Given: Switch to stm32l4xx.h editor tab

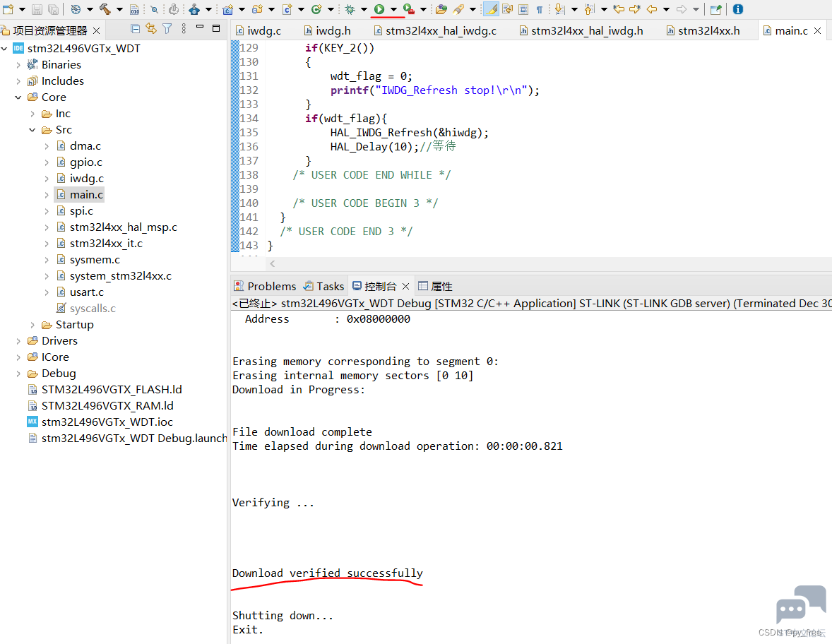Looking at the screenshot, I should tap(703, 31).
